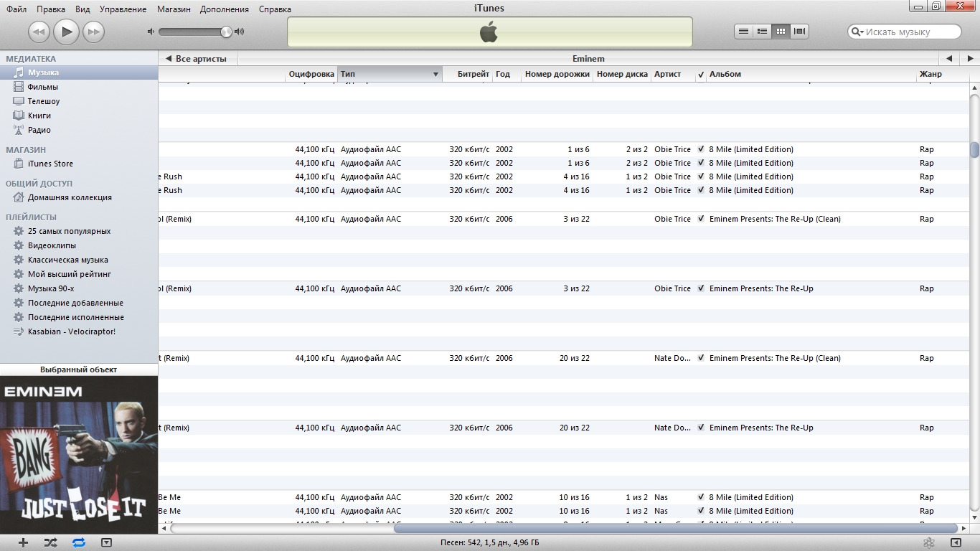Image resolution: width=980 pixels, height=551 pixels.
Task: Click the horizontal scrollbar thumb
Action: click(x=674, y=529)
